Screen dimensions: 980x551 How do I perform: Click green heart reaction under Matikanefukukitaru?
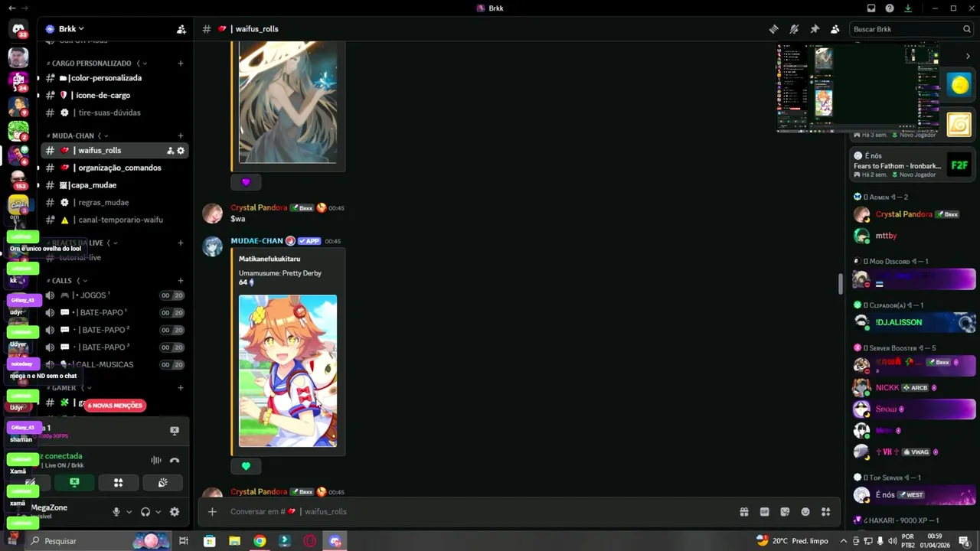(246, 466)
